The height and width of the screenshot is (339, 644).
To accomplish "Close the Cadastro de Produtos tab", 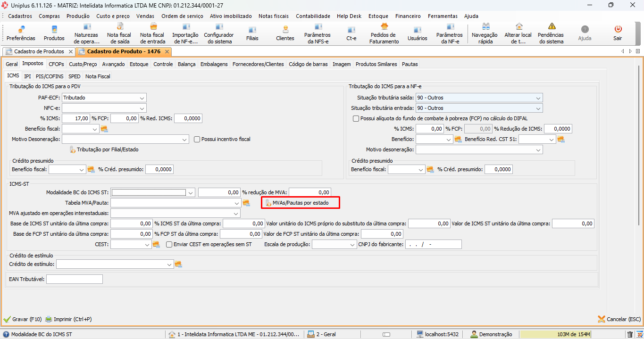I will (x=71, y=51).
